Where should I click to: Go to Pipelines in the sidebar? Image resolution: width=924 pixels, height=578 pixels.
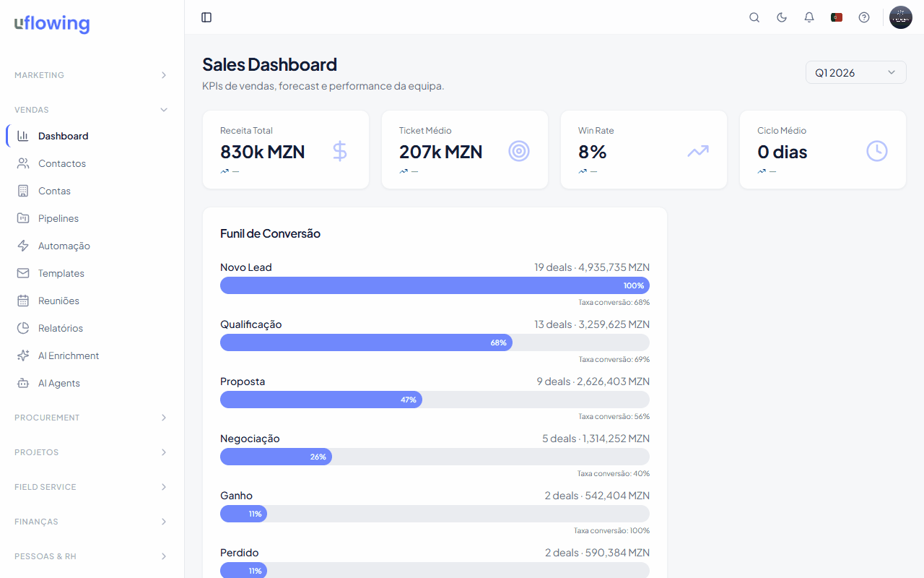click(x=58, y=218)
